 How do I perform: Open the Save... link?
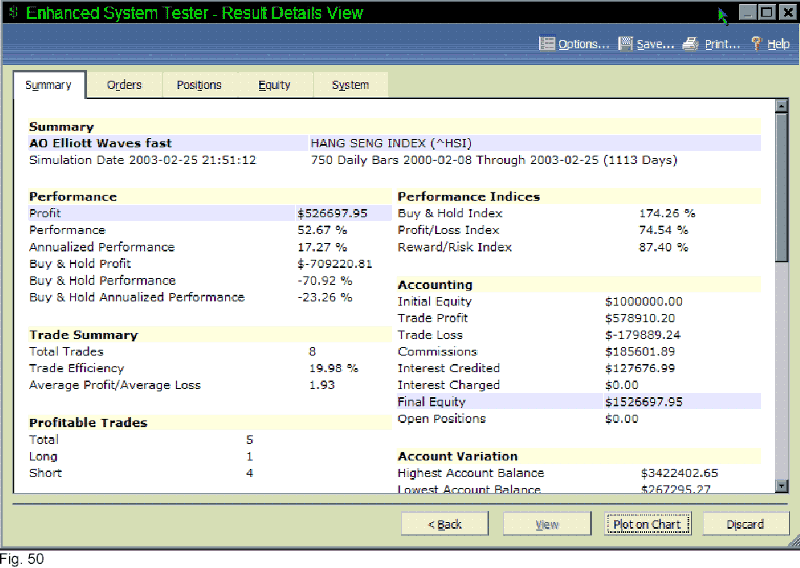(x=656, y=44)
